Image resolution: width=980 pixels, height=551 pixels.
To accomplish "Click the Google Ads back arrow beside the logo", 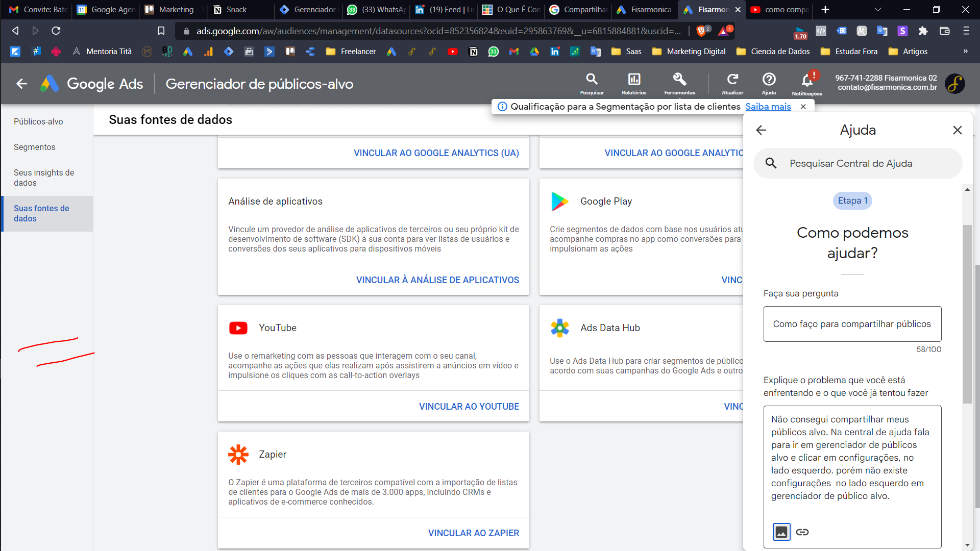I will [21, 84].
